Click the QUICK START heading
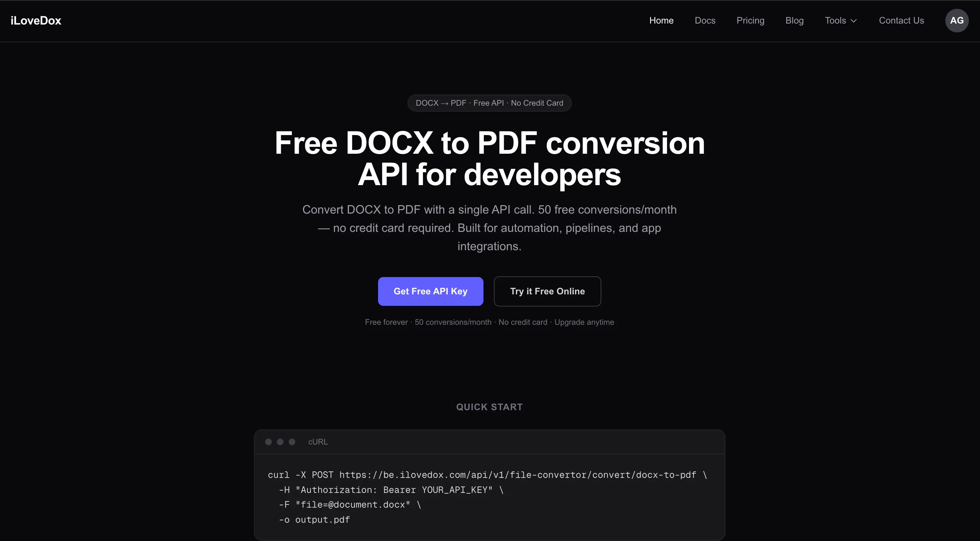 [x=489, y=407]
